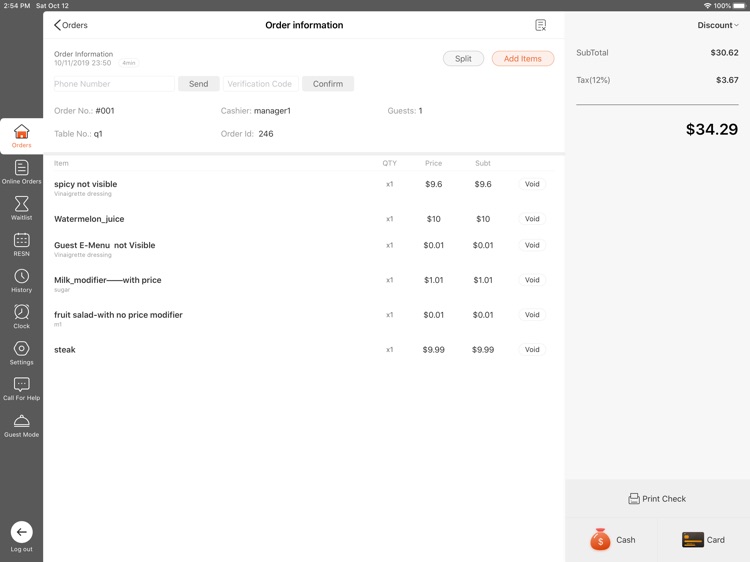The image size is (750, 562).
Task: Select the steak item name
Action: click(65, 350)
